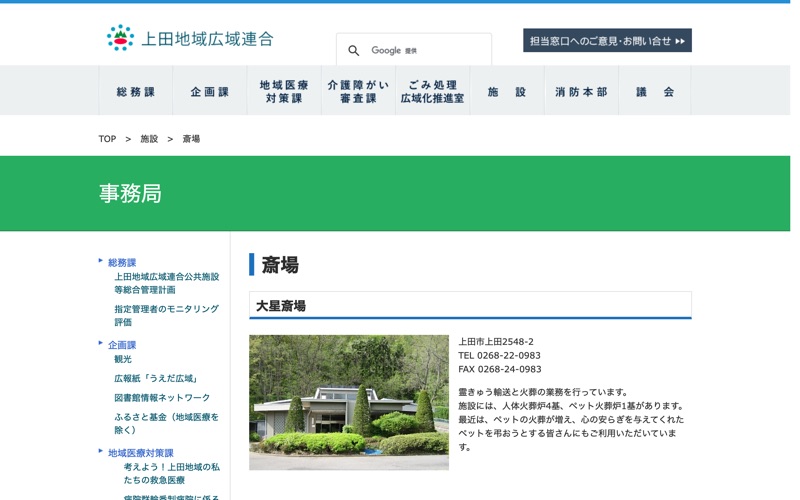Viewport: 800px width, 500px height.
Task: Open the 消防本部 navigation menu
Action: (x=581, y=91)
